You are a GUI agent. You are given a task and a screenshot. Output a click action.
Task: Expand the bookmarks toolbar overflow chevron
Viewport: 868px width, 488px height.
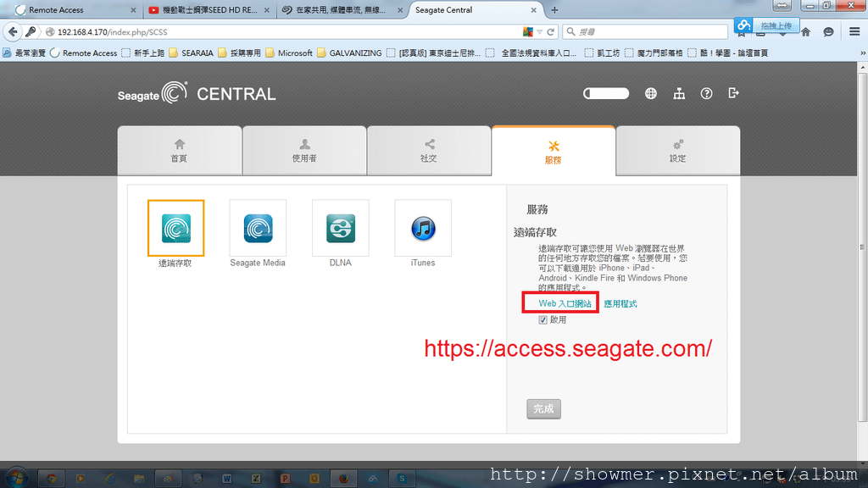[862, 53]
